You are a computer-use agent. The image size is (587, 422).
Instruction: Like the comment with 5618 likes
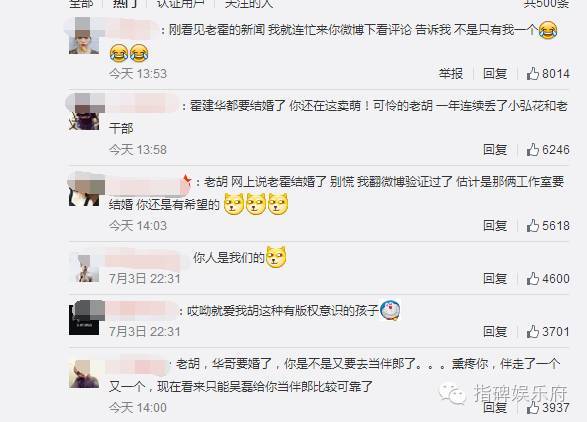533,225
